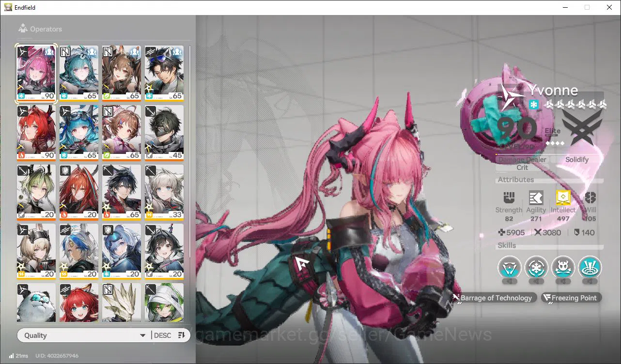This screenshot has width=621, height=364.
Task: Click the UID 4022657946 text
Action: [x=57, y=356]
